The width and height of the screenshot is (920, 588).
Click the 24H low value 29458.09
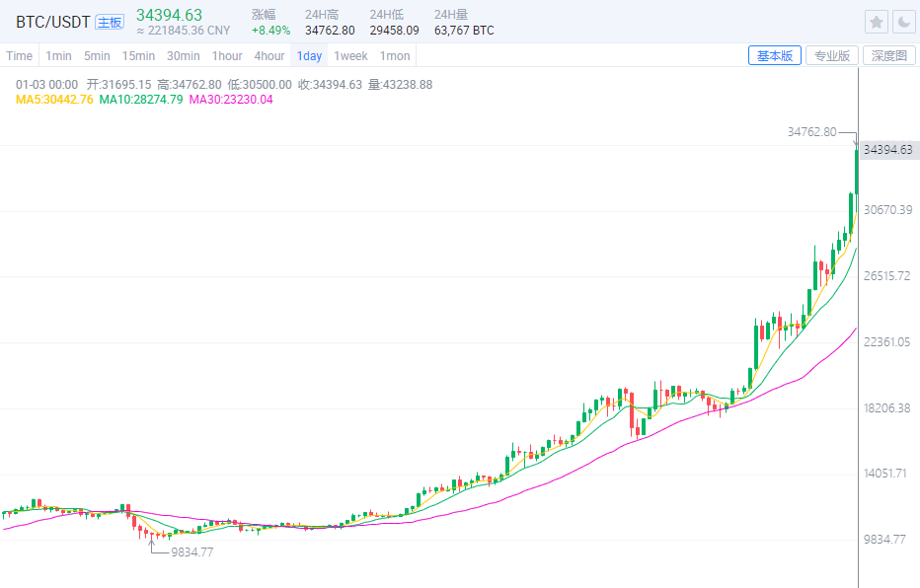(394, 31)
